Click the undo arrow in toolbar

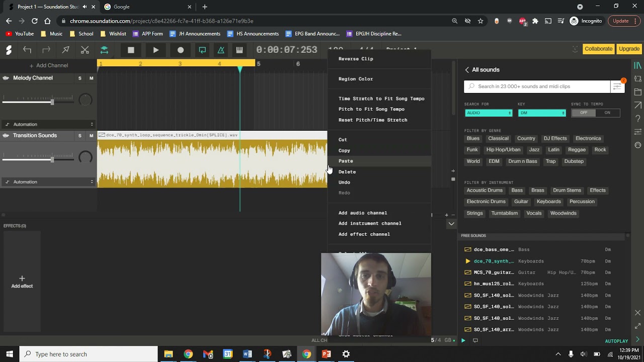[27, 50]
